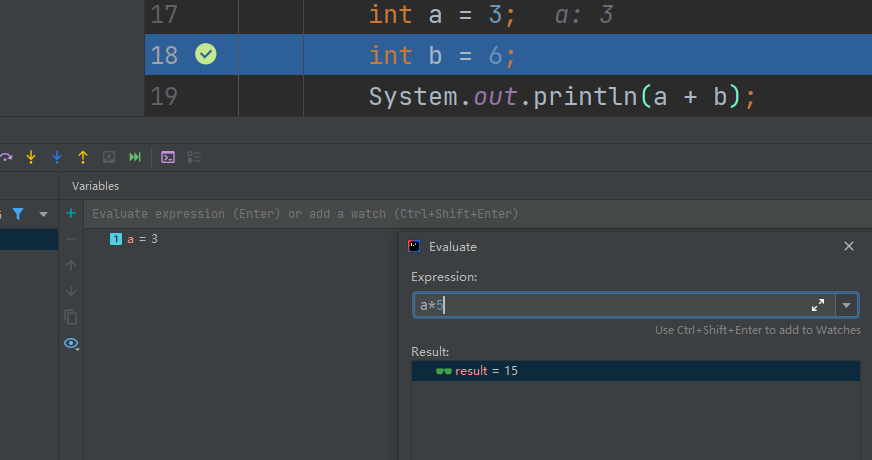The width and height of the screenshot is (872, 460).
Task: Select the result = 15 row
Action: coord(636,371)
